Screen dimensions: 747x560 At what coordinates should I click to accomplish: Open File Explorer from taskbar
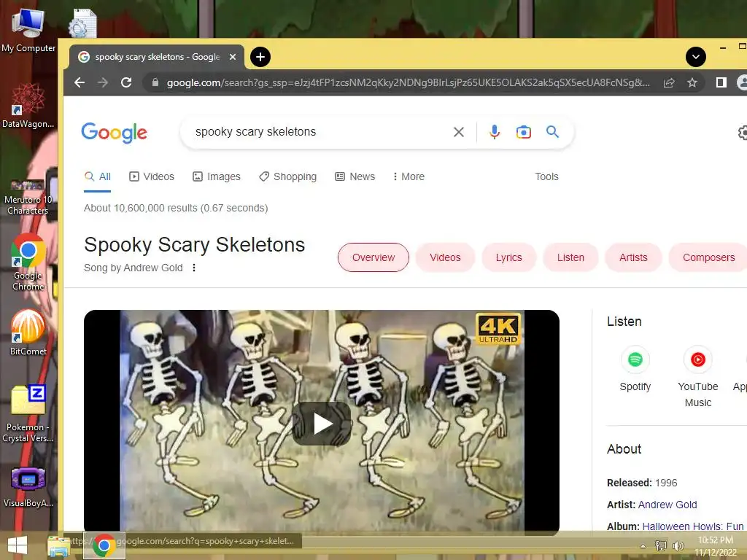(58, 545)
